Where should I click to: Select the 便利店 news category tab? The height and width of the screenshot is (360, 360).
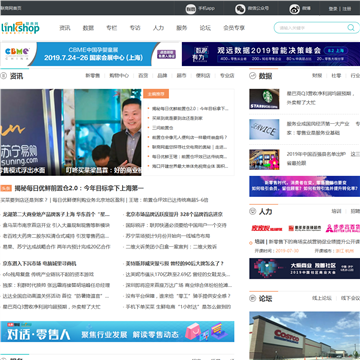(203, 76)
